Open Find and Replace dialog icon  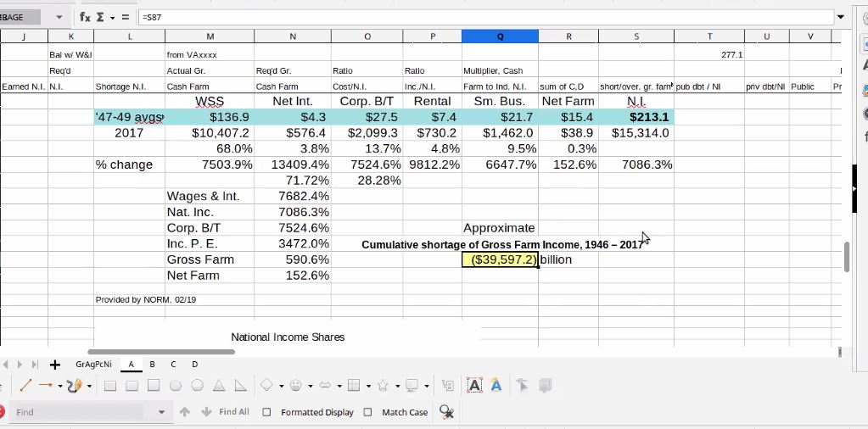click(x=446, y=412)
